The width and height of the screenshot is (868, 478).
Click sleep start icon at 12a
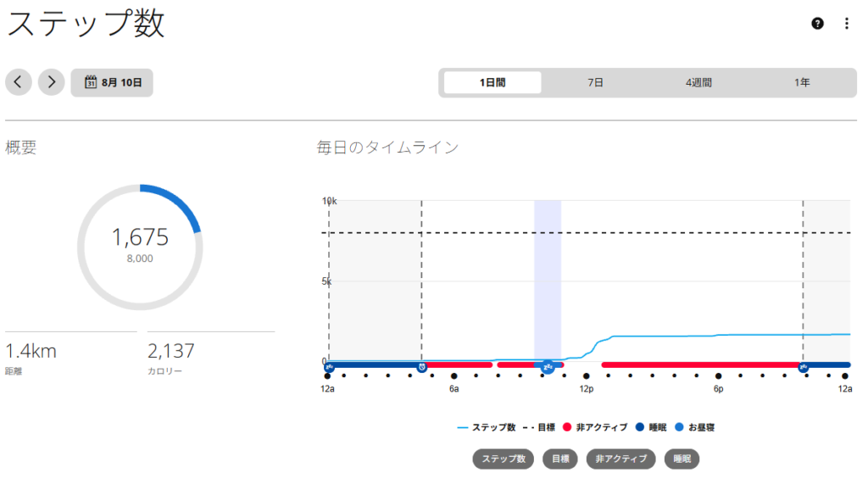(329, 366)
